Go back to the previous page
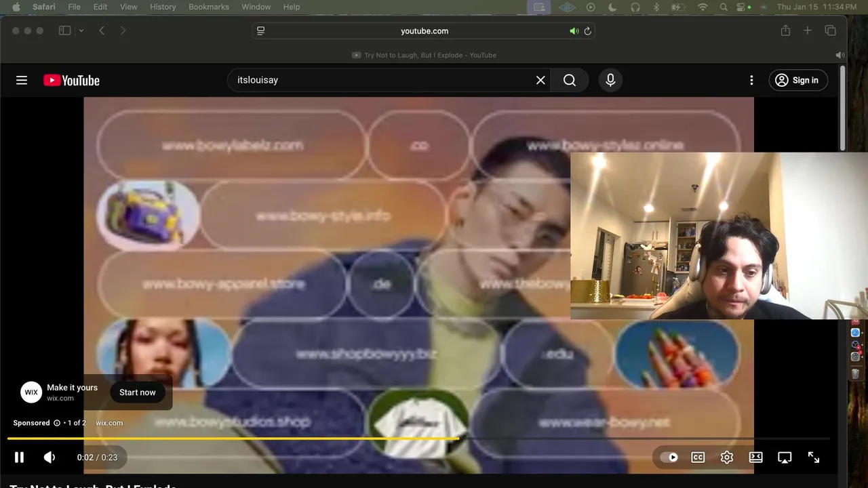The height and width of the screenshot is (488, 868). click(x=102, y=30)
